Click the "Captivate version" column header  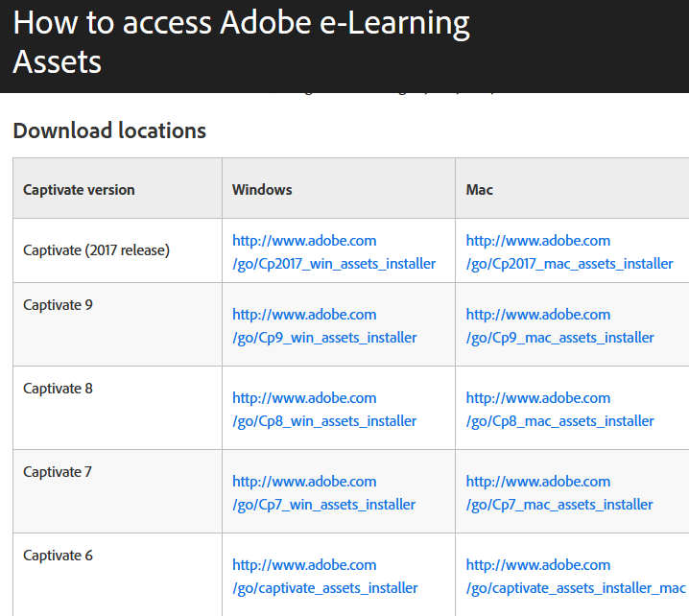79,190
